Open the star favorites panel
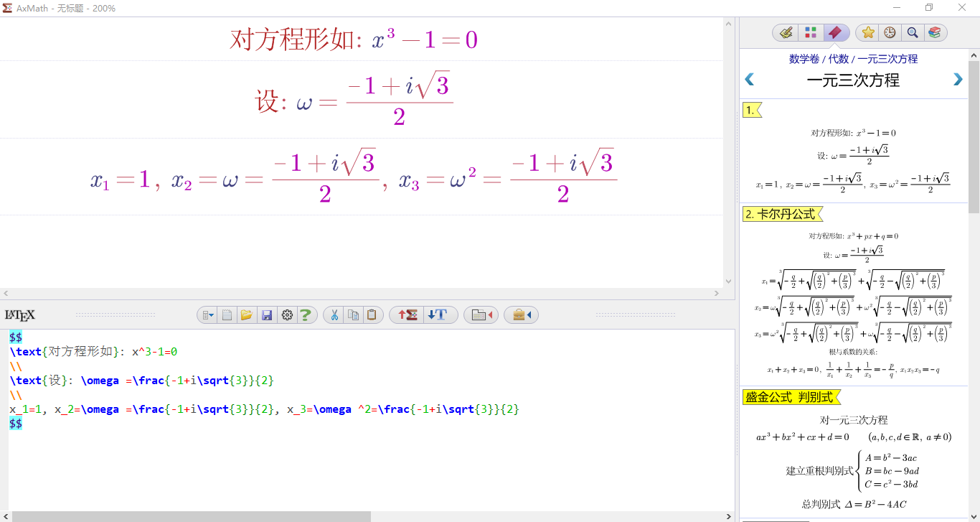 click(868, 32)
